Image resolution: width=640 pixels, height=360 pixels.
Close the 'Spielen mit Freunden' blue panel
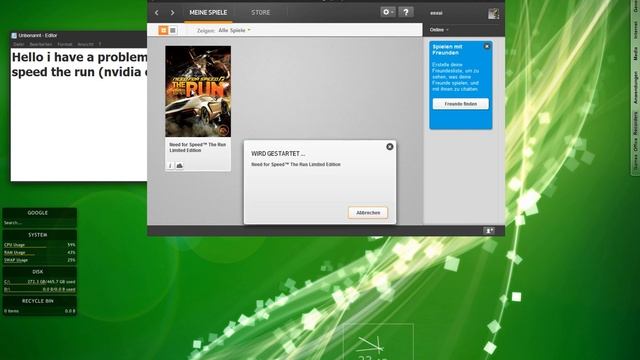487,46
